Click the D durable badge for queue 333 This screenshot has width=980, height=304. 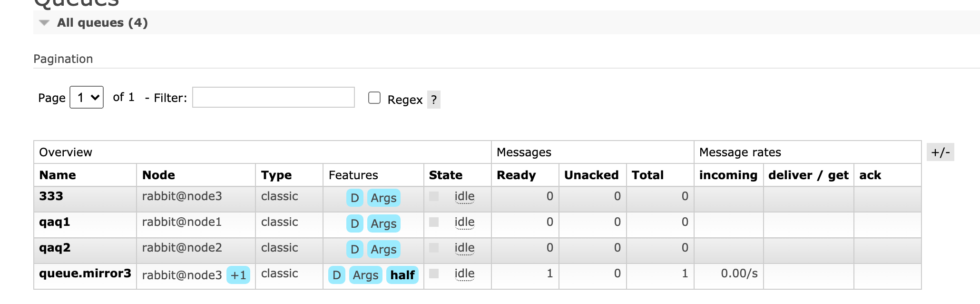[354, 198]
